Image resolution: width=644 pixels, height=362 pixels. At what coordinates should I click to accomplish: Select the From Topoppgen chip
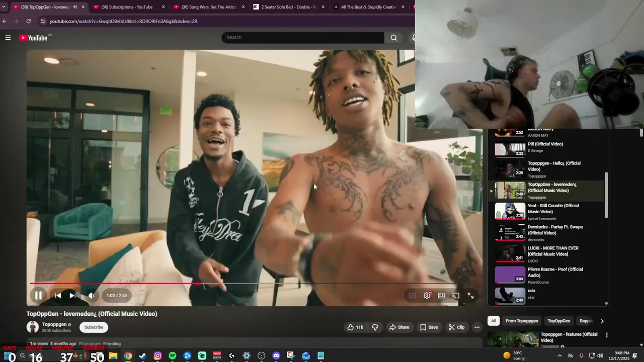[x=522, y=321]
